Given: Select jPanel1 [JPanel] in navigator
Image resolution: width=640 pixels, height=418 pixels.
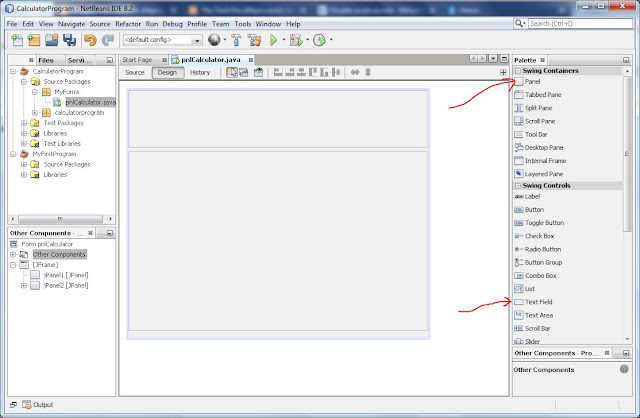Looking at the screenshot, I should pyautogui.click(x=65, y=275).
